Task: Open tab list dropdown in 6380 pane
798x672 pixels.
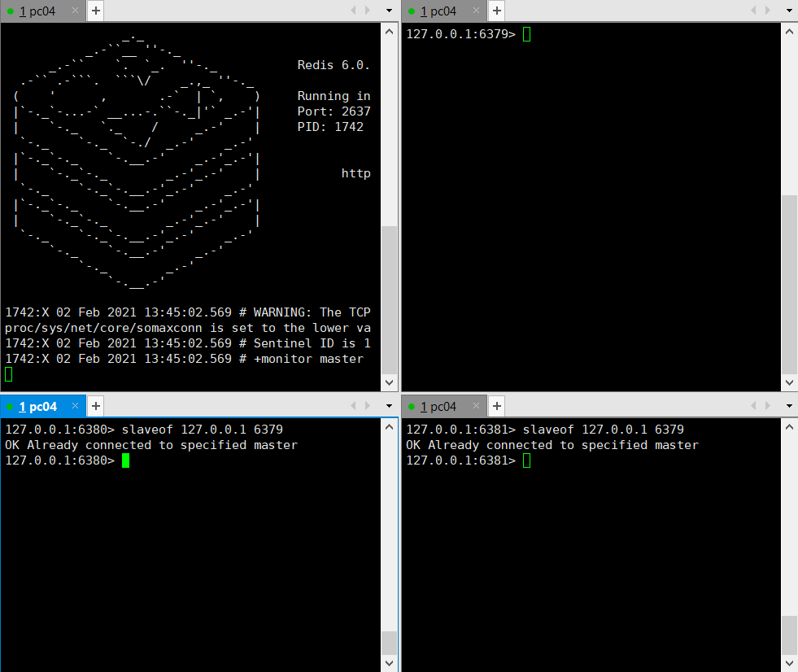Action: [390, 406]
